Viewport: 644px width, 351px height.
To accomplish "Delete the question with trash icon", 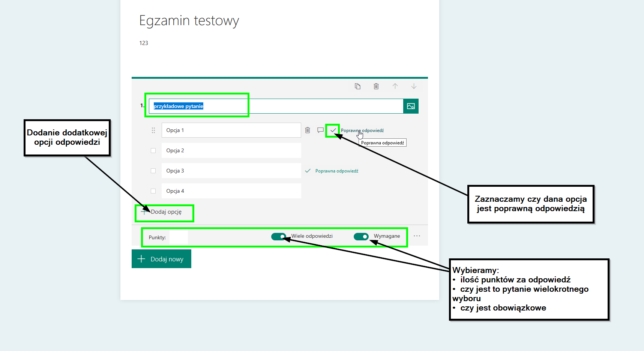I will 376,86.
